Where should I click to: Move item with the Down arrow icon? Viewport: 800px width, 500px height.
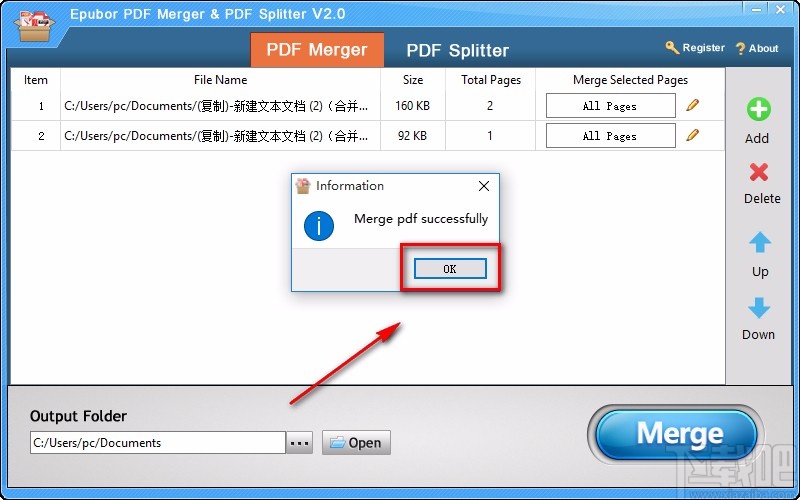(x=759, y=308)
